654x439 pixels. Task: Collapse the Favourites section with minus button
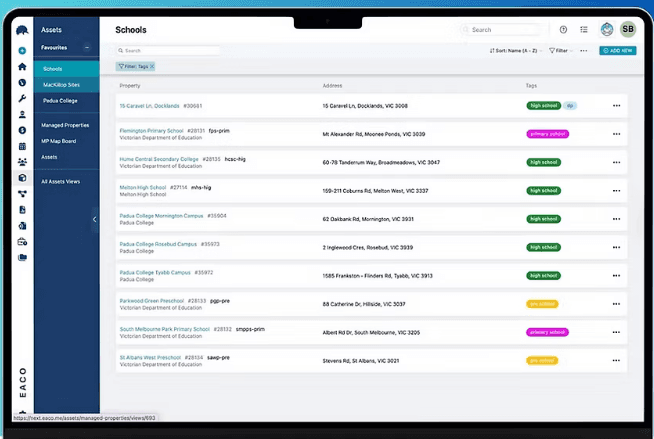(x=87, y=48)
